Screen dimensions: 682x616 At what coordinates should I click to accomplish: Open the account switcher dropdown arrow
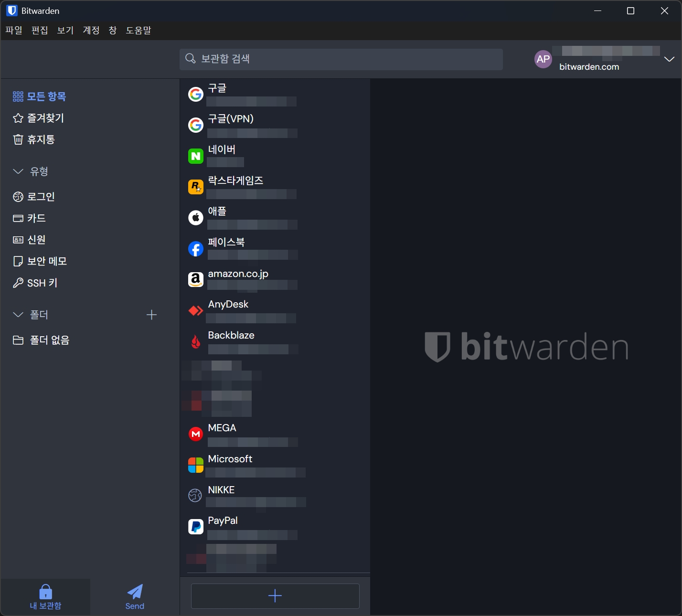point(669,59)
